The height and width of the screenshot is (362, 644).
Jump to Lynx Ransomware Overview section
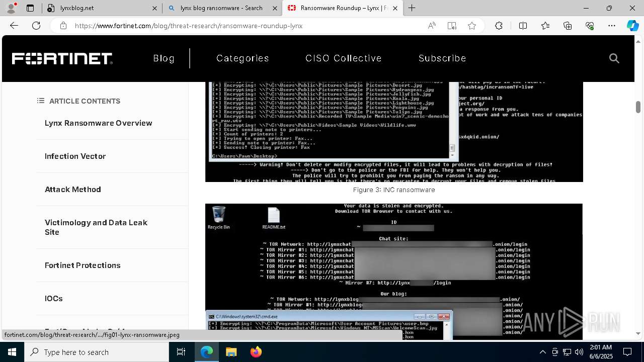99,123
